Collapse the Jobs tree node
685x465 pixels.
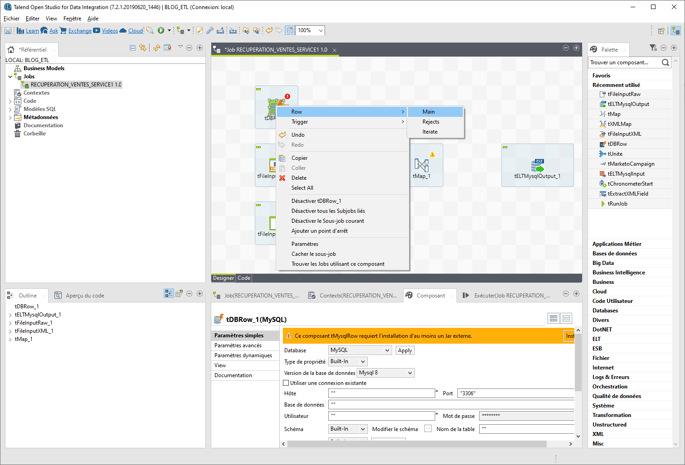pos(10,76)
